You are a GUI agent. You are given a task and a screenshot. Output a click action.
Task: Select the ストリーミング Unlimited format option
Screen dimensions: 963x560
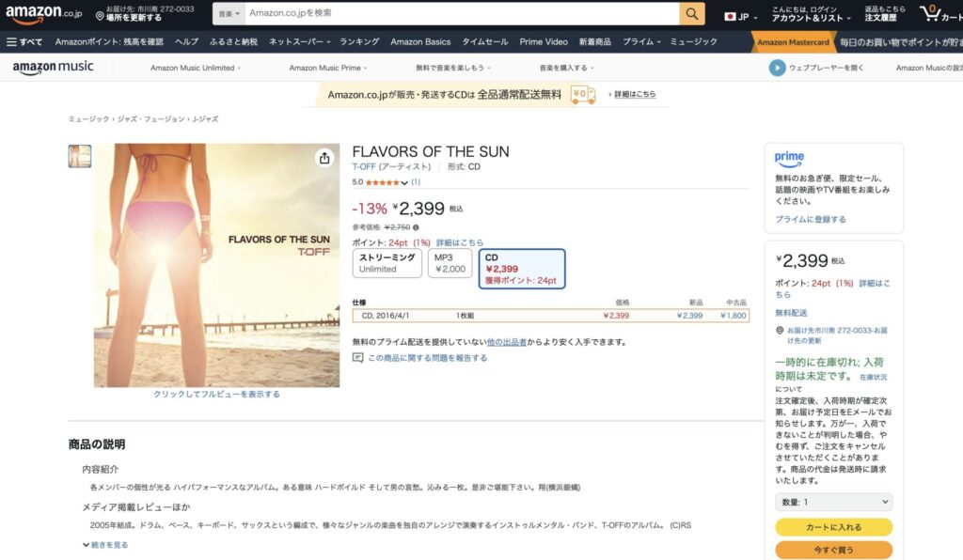click(386, 263)
